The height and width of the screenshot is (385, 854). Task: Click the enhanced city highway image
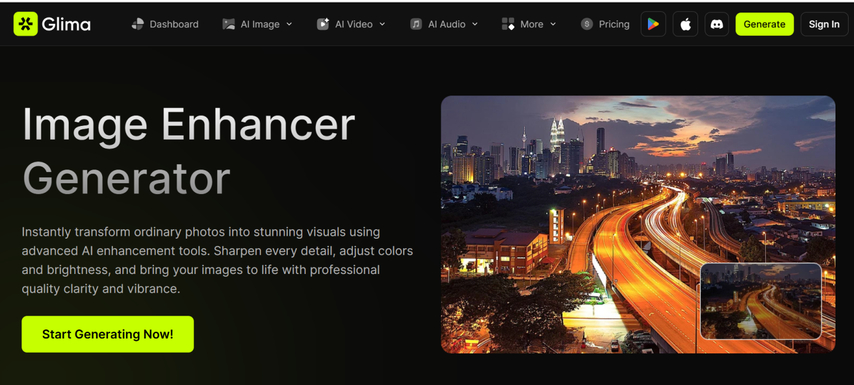click(x=637, y=224)
